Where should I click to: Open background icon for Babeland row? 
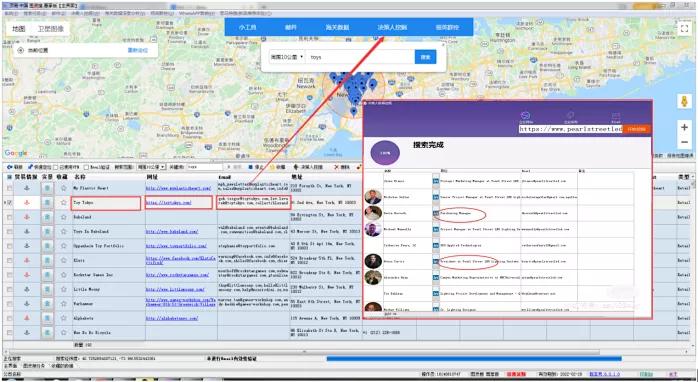47,217
